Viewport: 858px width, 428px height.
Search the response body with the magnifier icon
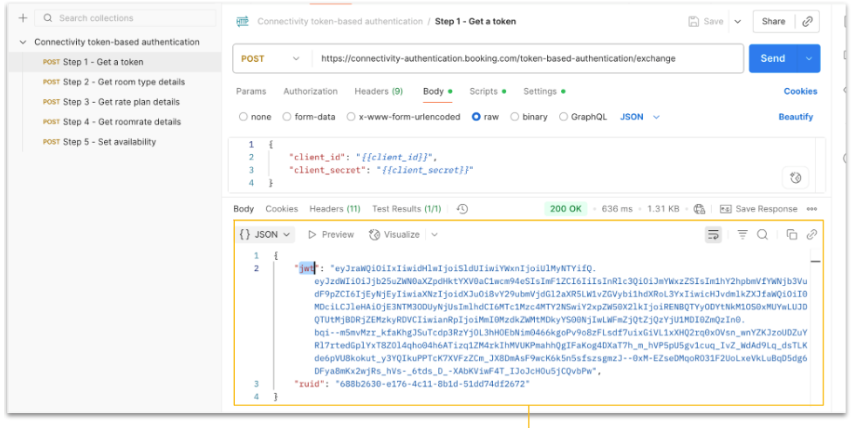coord(762,234)
